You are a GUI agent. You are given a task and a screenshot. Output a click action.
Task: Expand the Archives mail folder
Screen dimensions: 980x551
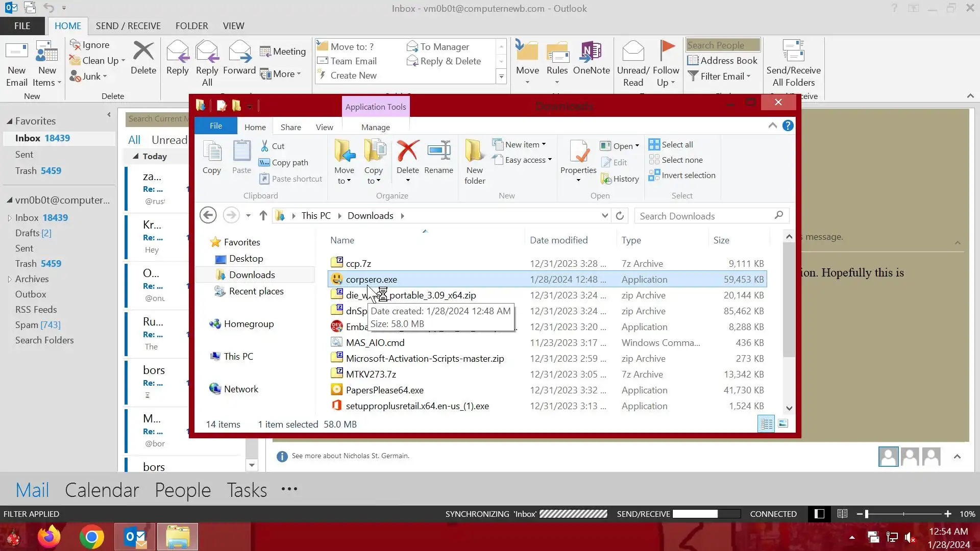click(10, 279)
